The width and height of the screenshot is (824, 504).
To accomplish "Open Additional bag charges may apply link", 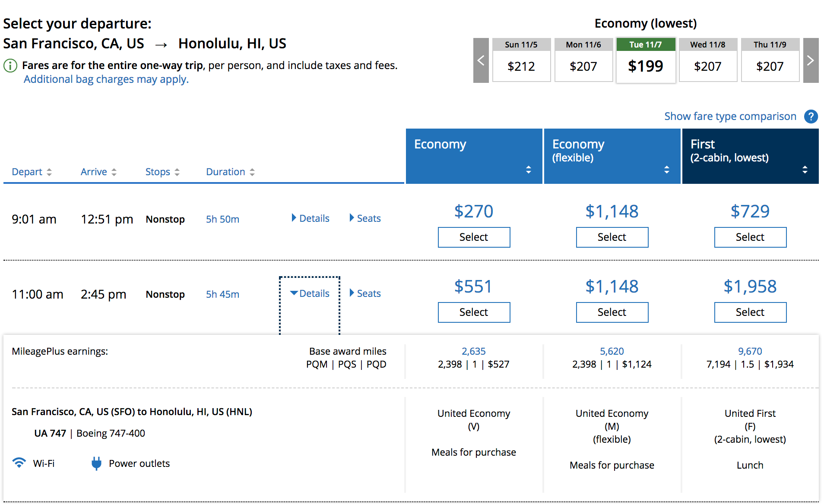I will point(106,79).
